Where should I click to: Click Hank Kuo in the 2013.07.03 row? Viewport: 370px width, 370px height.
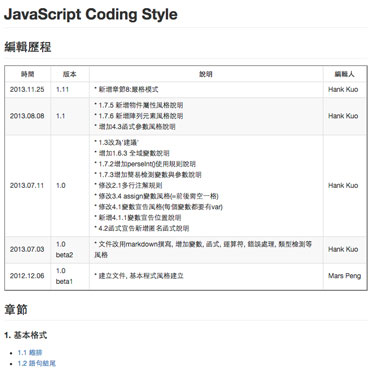click(x=343, y=249)
